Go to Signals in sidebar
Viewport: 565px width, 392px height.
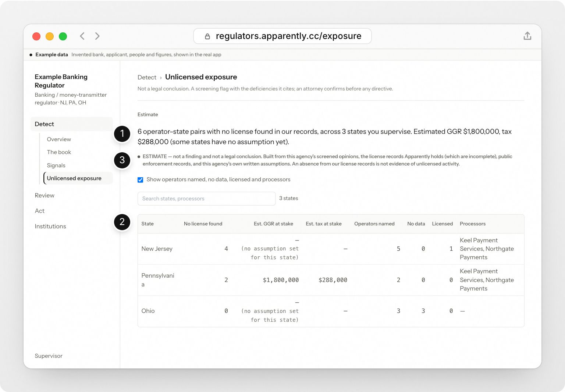pos(56,165)
